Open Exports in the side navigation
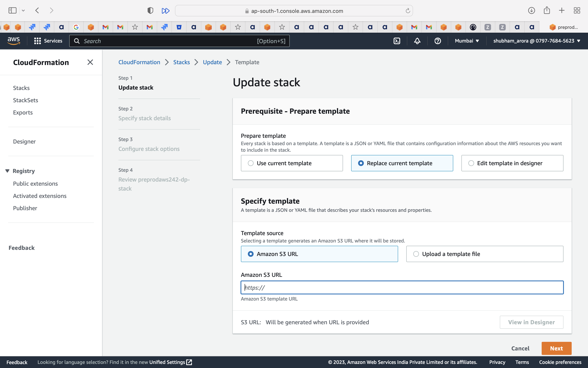Viewport: 588px width, 368px height. [x=23, y=112]
